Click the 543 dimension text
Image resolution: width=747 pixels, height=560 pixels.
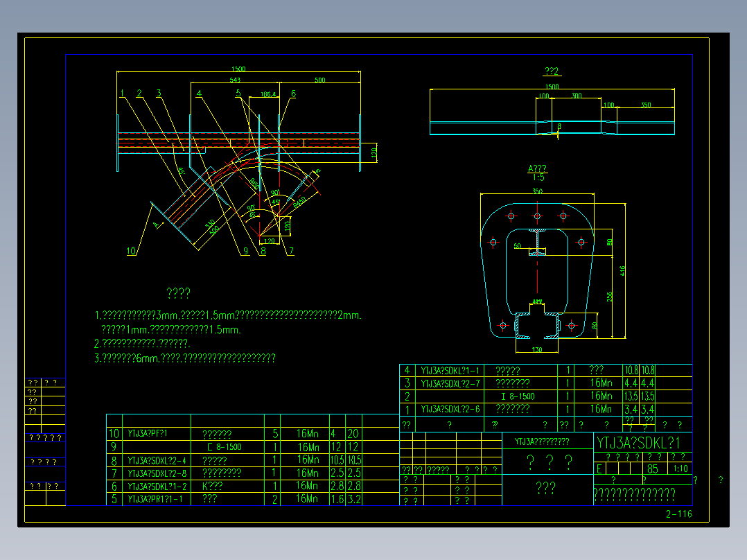pyautogui.click(x=235, y=80)
